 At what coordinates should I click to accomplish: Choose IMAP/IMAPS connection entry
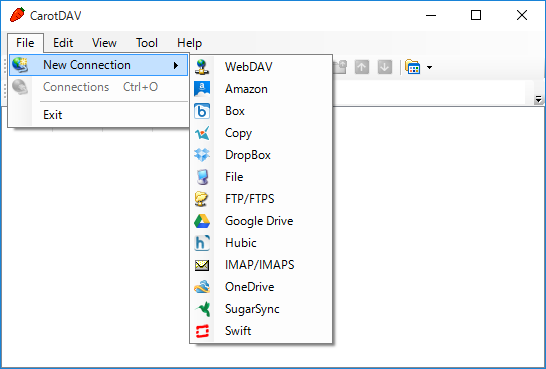click(261, 265)
